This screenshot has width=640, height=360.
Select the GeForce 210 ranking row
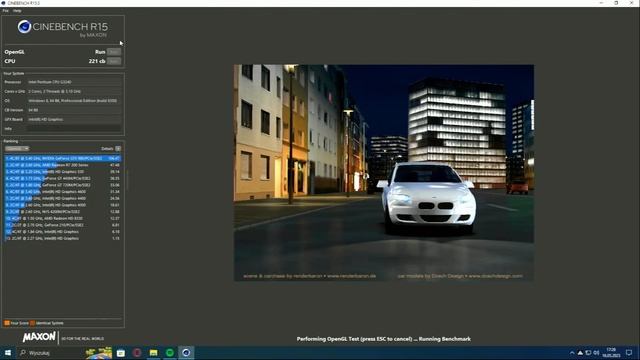62,225
